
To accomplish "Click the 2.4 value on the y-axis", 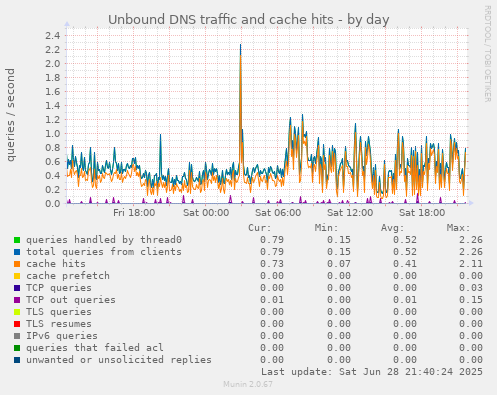I will point(53,35).
